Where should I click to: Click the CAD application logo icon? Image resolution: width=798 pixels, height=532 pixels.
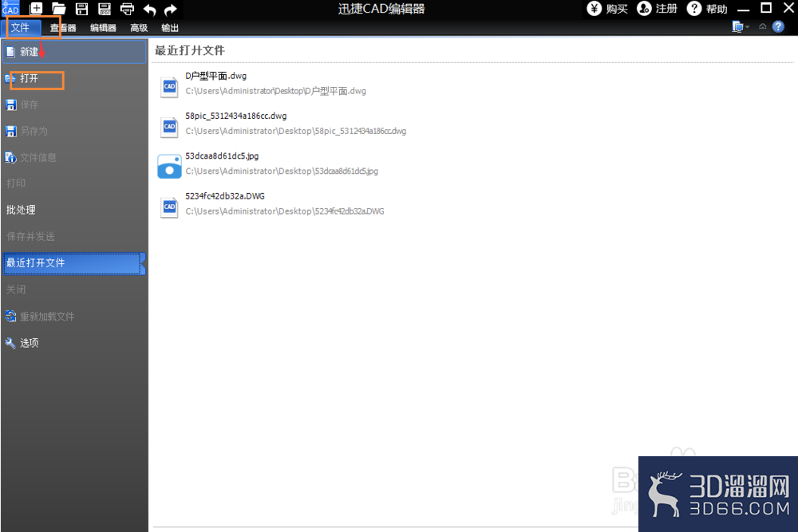(x=10, y=8)
